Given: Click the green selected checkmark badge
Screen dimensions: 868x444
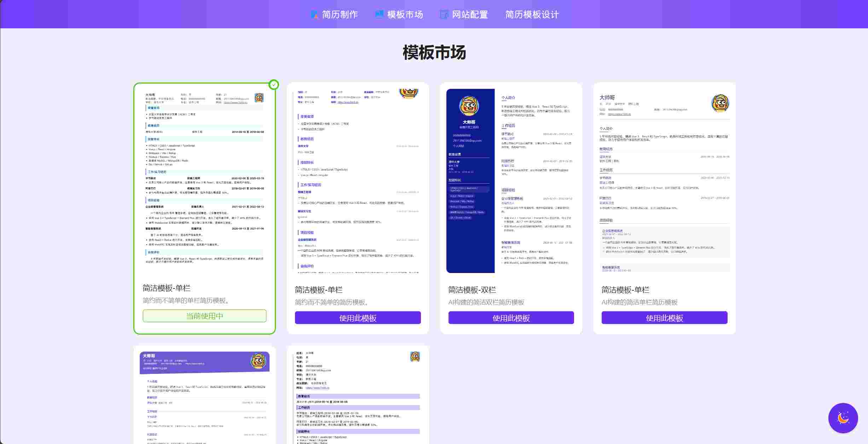Looking at the screenshot, I should pos(274,85).
